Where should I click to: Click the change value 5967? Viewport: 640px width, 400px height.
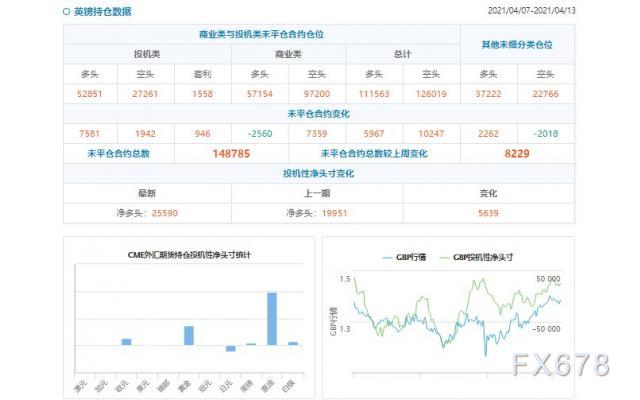tap(374, 134)
